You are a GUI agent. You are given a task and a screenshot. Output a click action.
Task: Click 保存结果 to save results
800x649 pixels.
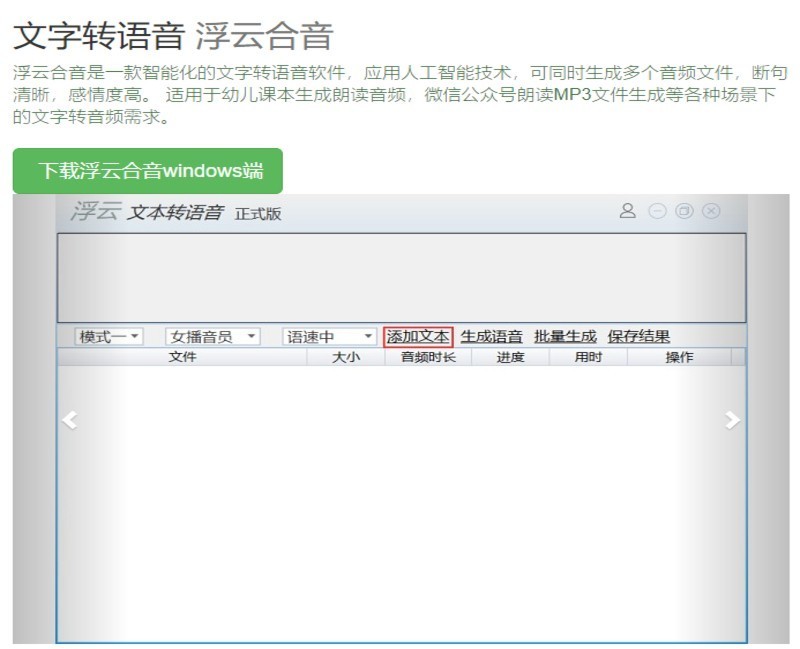639,337
